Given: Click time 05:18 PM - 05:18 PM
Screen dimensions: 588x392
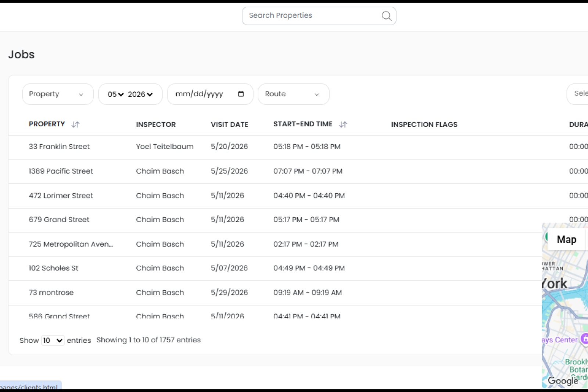Looking at the screenshot, I should tap(307, 147).
